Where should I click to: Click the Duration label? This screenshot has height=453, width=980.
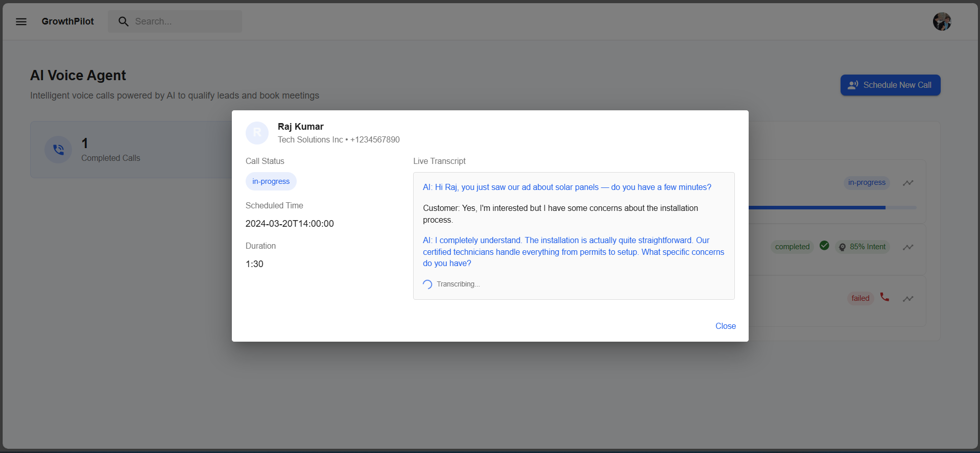pyautogui.click(x=260, y=246)
